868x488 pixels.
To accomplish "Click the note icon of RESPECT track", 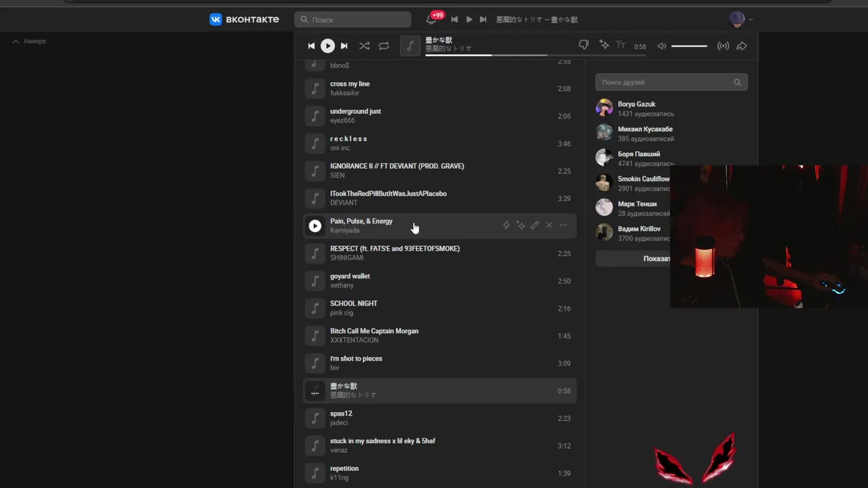I will tap(315, 253).
